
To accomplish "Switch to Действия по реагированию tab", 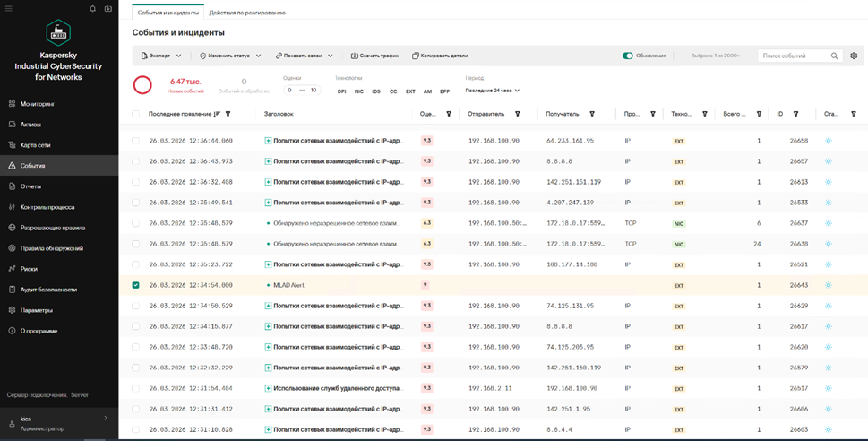I will pyautogui.click(x=247, y=13).
